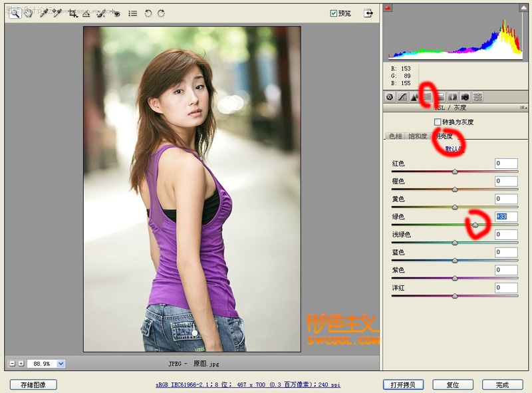This screenshot has height=393, width=532.
Task: Enable 转换为灰度 checkbox
Action: pos(438,122)
